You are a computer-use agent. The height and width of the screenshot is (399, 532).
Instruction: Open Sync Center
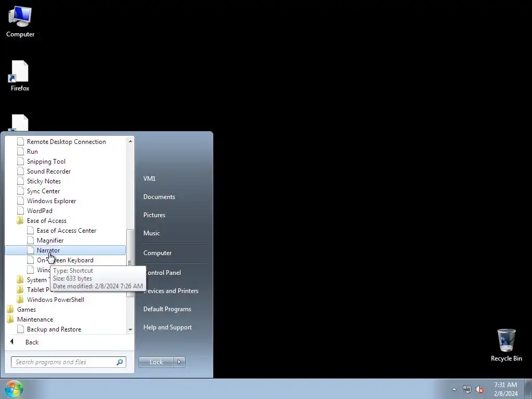44,191
